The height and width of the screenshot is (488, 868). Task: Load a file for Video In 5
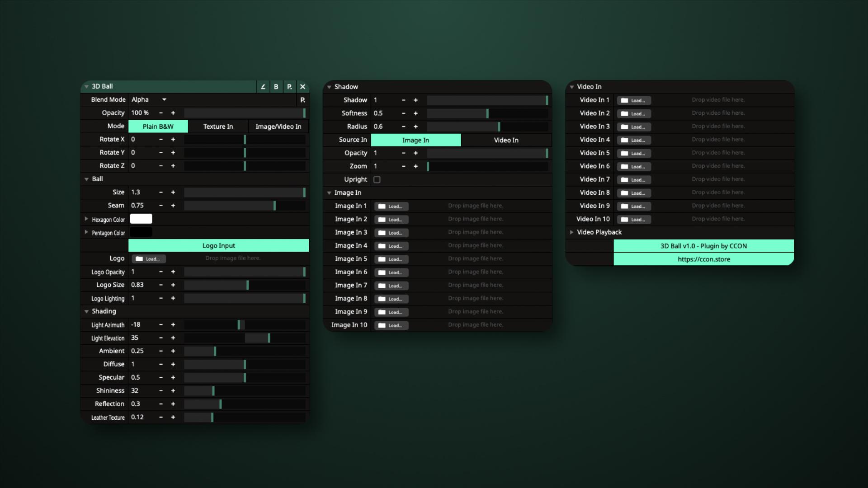pos(634,153)
